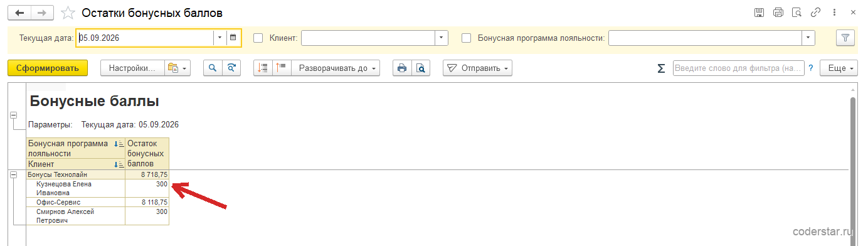Click the filter word search box
This screenshot has width=868, height=246.
click(738, 68)
